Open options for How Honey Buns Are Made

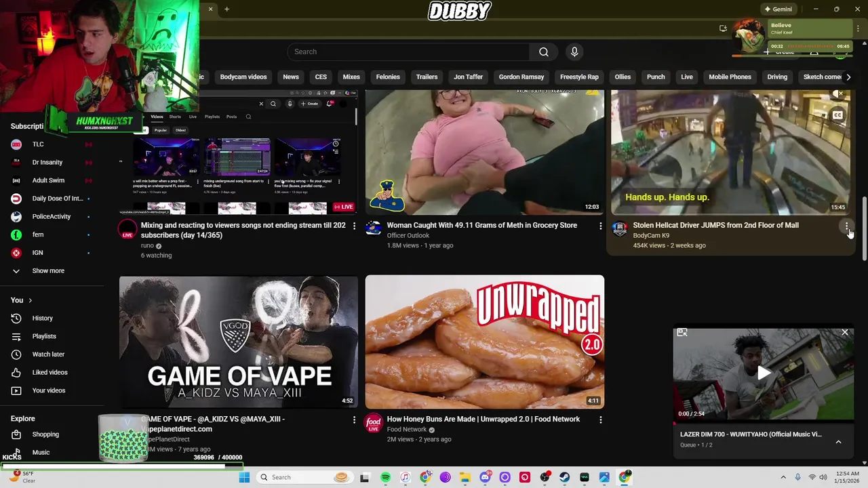coord(600,420)
